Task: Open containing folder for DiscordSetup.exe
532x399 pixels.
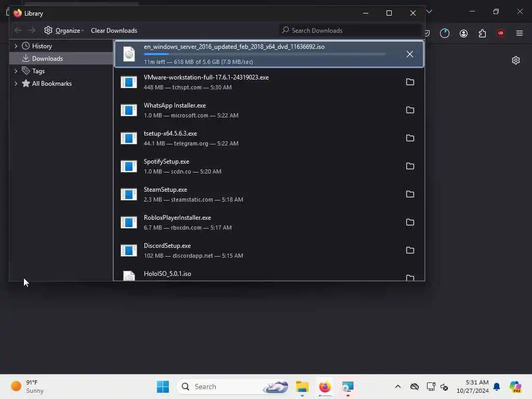Action: pos(410,250)
